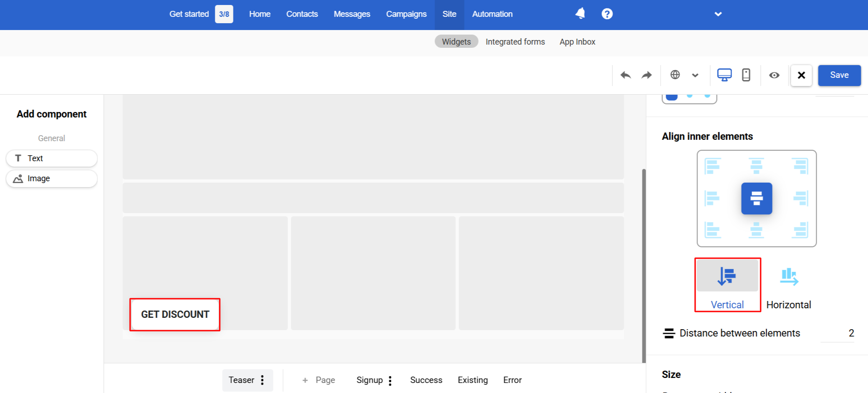Image resolution: width=868 pixels, height=393 pixels.
Task: Select the Error page tab
Action: [512, 380]
